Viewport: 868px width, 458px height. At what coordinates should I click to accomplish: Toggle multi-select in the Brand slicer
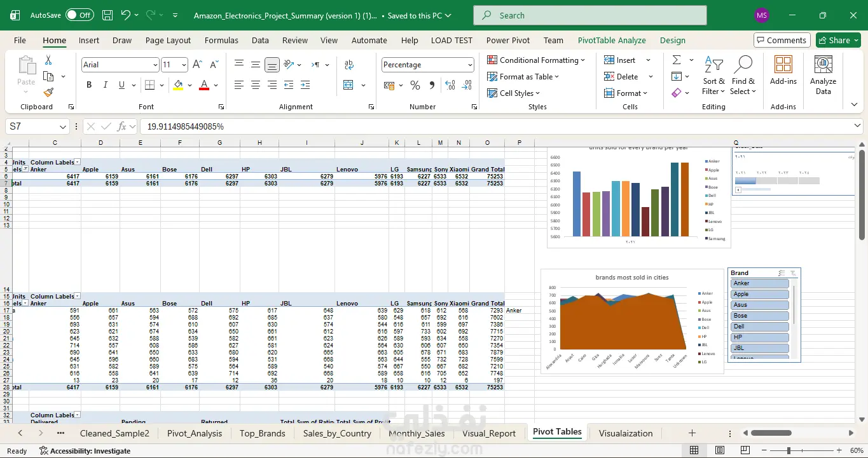coord(782,273)
